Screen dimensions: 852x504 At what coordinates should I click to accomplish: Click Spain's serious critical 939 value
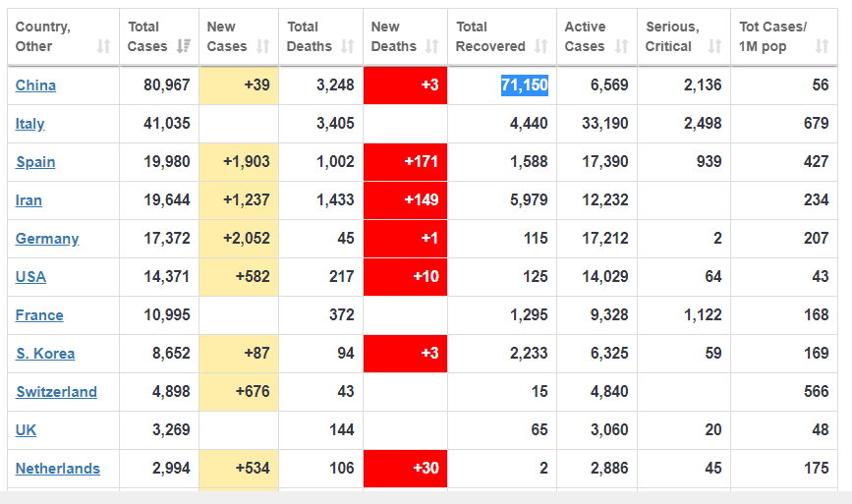(710, 162)
